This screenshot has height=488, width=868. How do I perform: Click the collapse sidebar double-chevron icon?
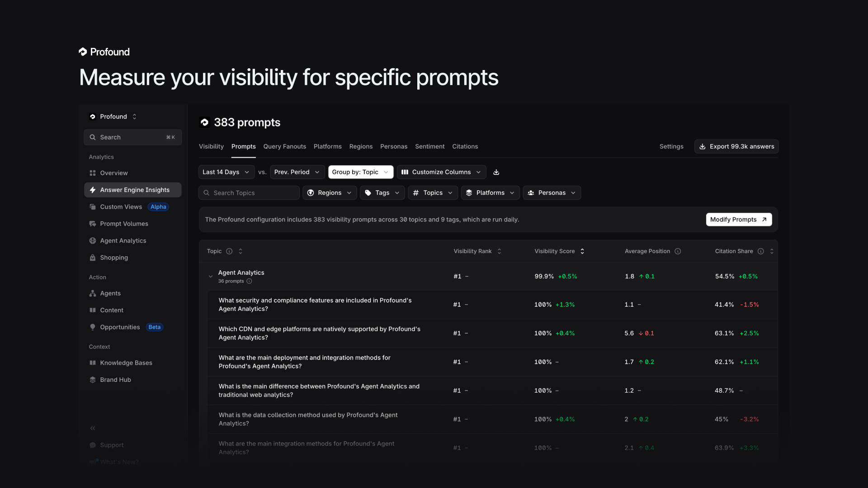(x=93, y=428)
